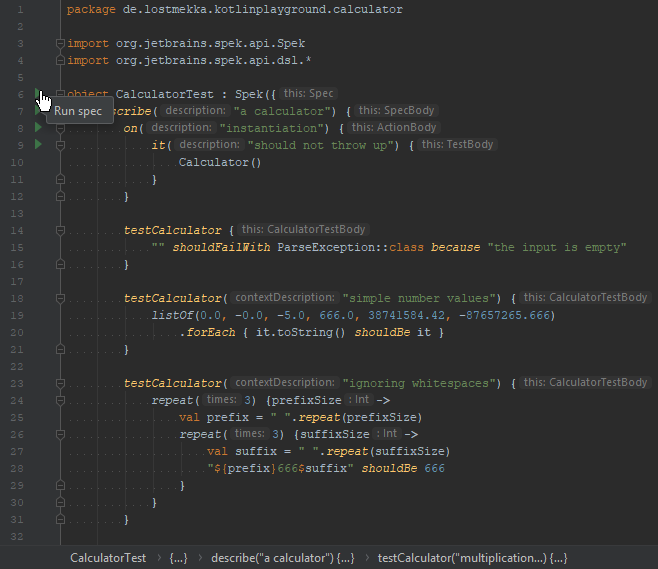Place cursor on Calculator() call on line 10
658x569 pixels.
tap(220, 162)
